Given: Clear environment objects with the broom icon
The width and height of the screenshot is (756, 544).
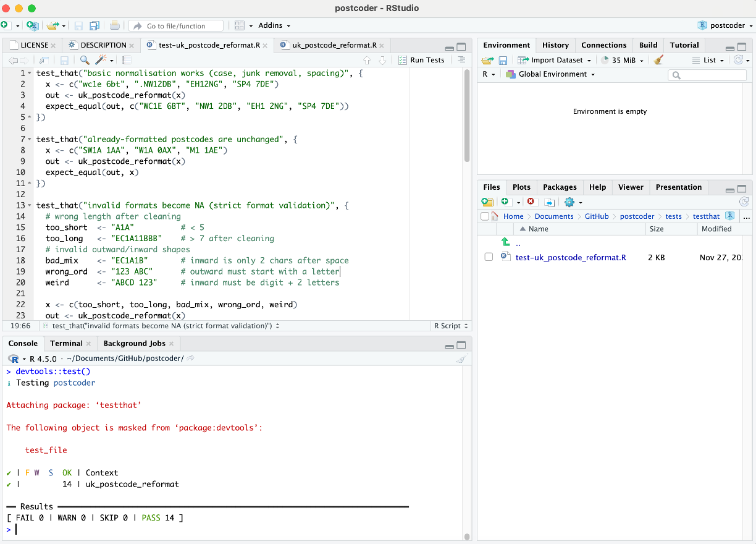Looking at the screenshot, I should tap(658, 60).
